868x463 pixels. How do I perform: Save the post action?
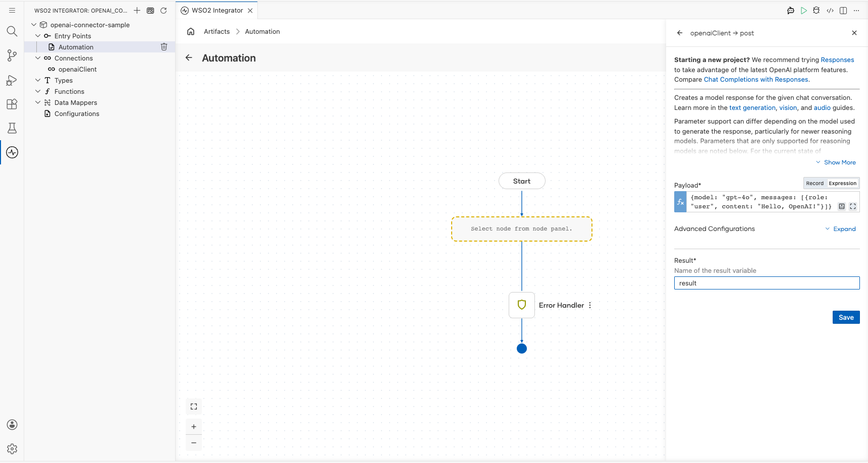pos(846,317)
